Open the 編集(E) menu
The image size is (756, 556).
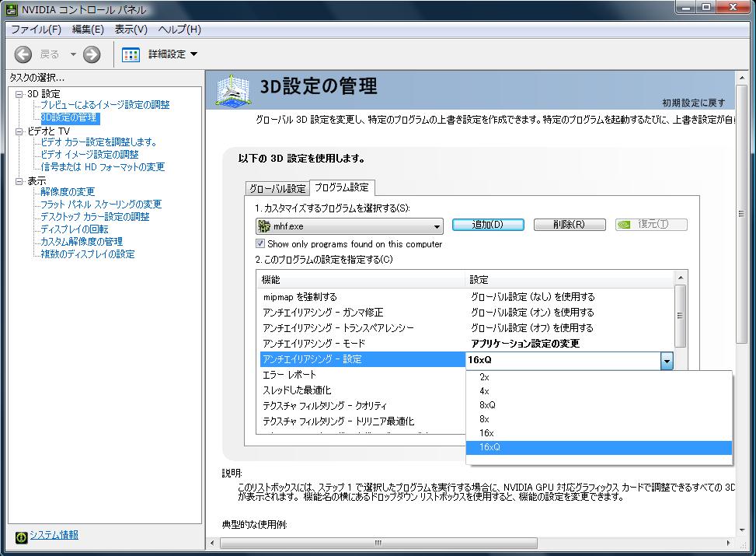88,30
